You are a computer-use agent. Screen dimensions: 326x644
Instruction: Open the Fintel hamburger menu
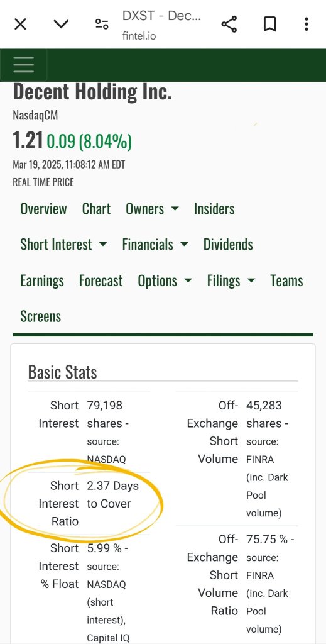(x=23, y=65)
